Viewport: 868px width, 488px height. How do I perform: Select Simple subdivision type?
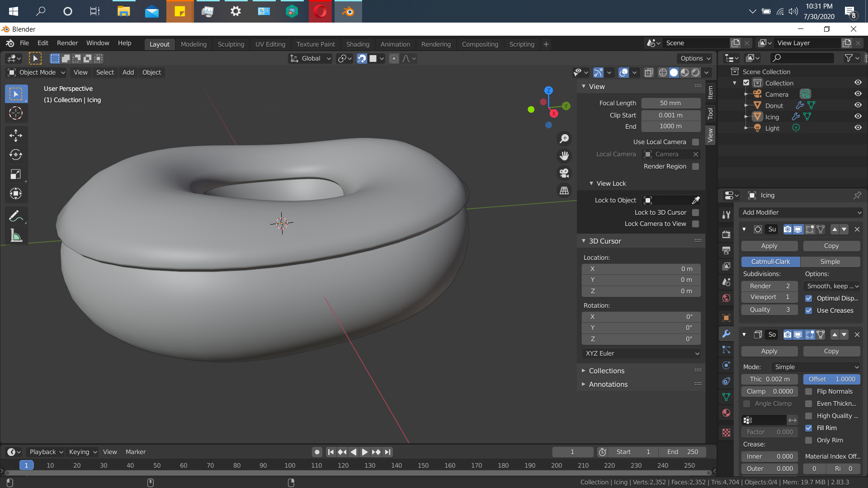(830, 262)
